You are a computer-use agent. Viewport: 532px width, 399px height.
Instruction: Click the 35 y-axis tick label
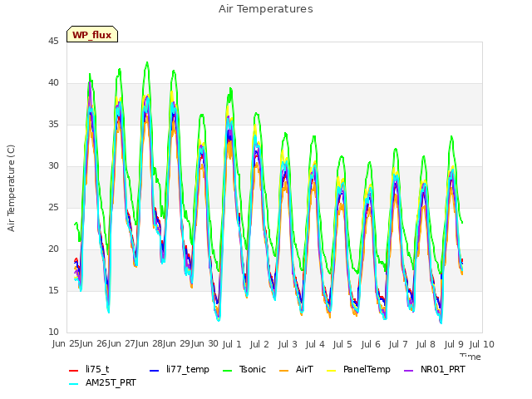[x=53, y=124]
